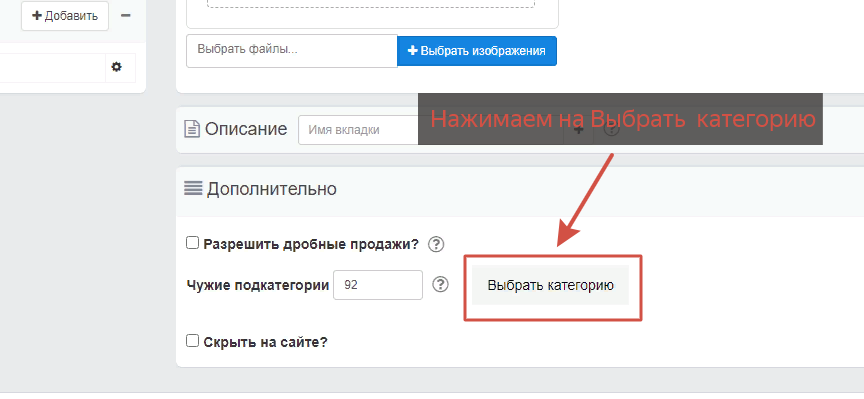Click the "Выбрать файлы..." file field

click(x=291, y=51)
